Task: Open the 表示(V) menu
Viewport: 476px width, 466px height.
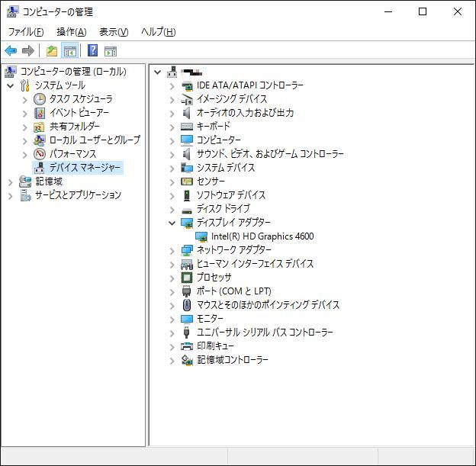Action: (114, 31)
